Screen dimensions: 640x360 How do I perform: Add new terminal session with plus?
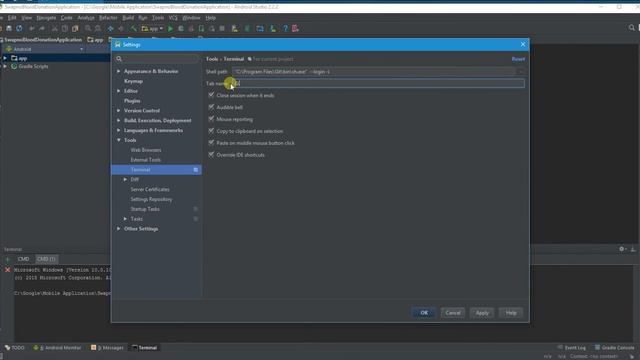tap(7, 259)
